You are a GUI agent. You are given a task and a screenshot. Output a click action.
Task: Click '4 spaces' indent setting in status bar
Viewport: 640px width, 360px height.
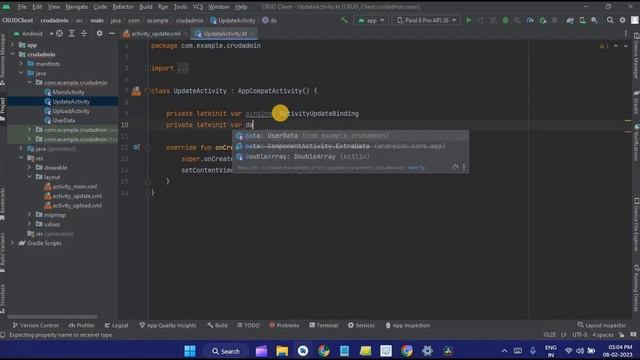tap(603, 334)
